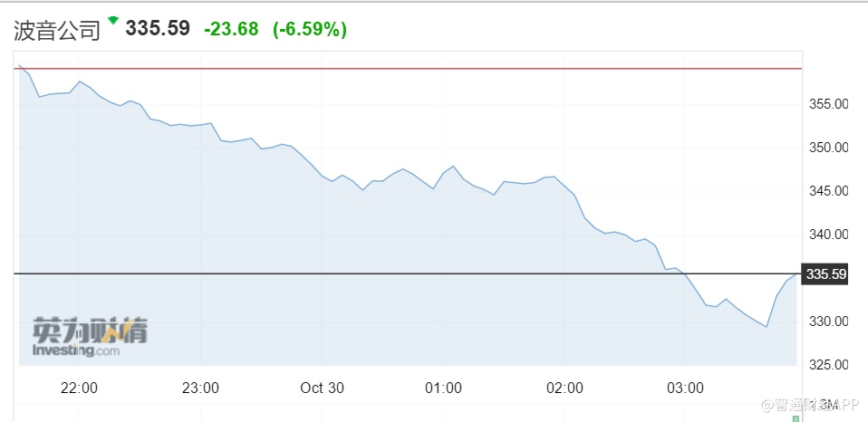868x422 pixels.
Task: Click the black current-price horizontal line
Action: [x=408, y=273]
